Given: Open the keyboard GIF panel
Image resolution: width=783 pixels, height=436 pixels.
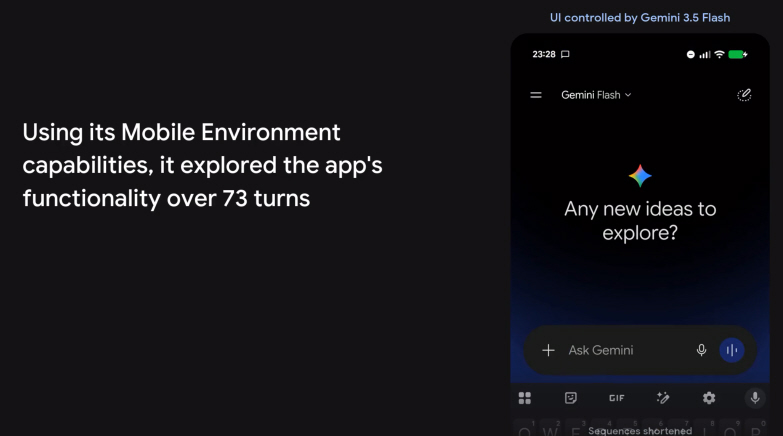Looking at the screenshot, I should [617, 398].
